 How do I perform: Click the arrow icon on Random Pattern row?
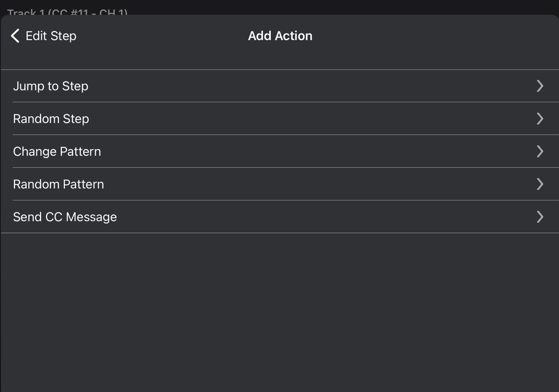(540, 184)
